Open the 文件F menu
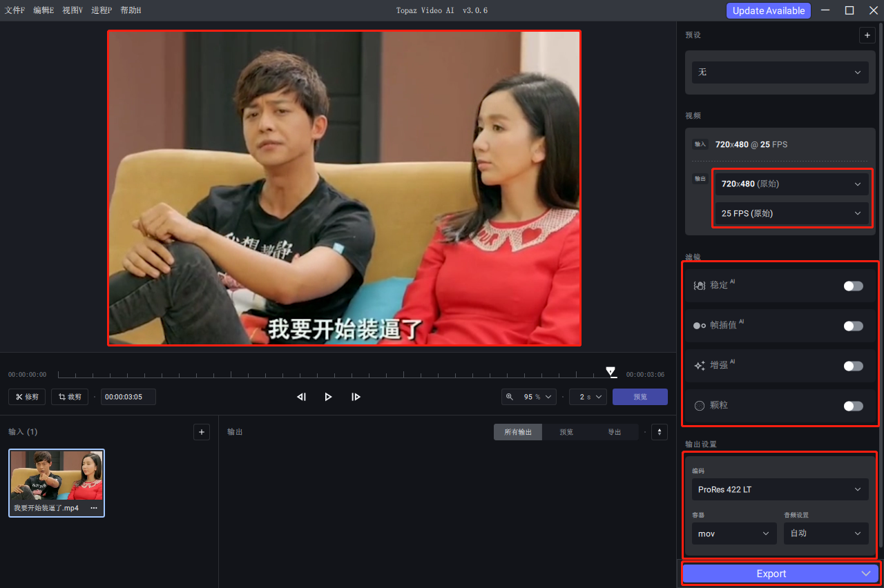 (15, 10)
